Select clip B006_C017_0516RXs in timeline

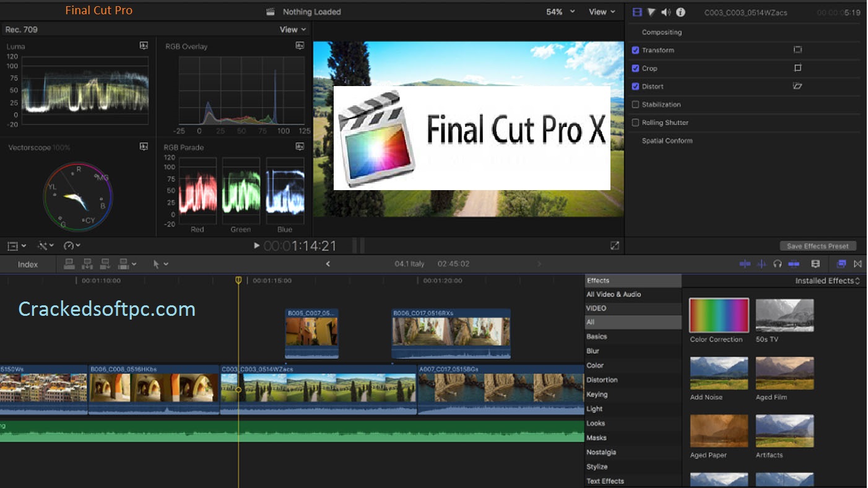tap(451, 334)
